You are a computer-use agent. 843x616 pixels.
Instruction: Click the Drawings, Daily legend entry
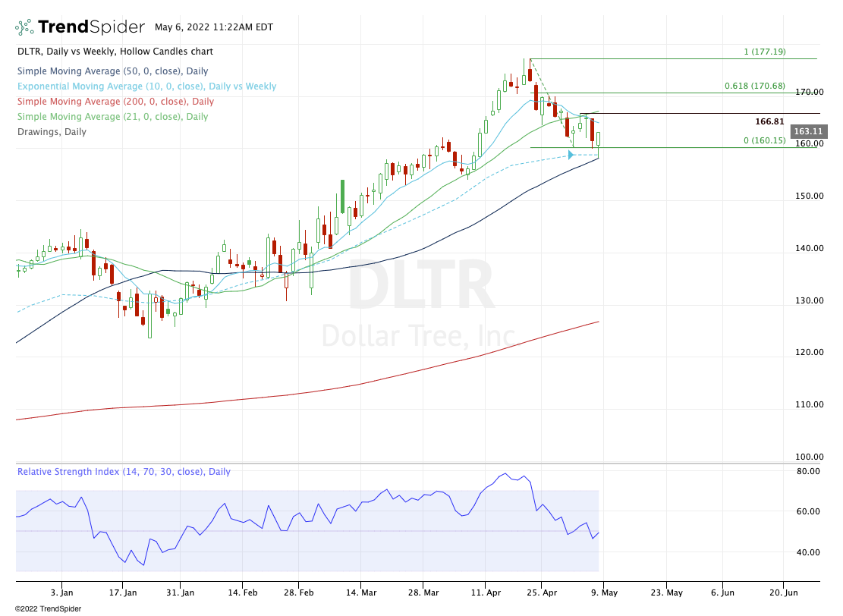(x=52, y=132)
